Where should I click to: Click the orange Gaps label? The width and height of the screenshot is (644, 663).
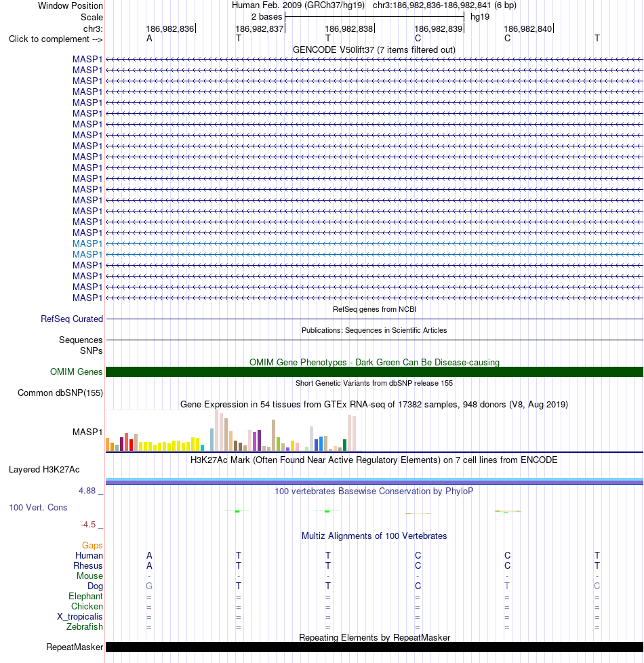coord(92,546)
